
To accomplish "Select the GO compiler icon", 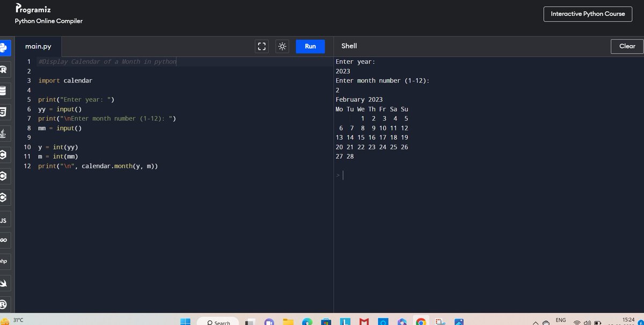I will (x=3, y=240).
